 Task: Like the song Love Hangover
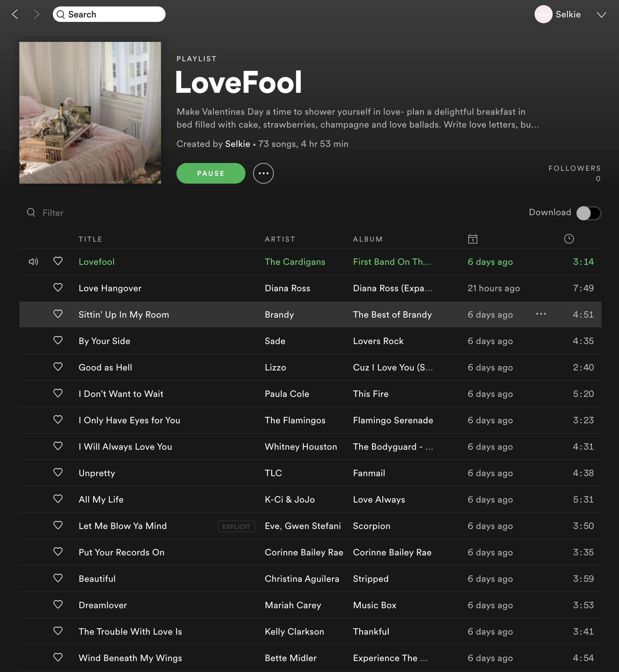(58, 288)
